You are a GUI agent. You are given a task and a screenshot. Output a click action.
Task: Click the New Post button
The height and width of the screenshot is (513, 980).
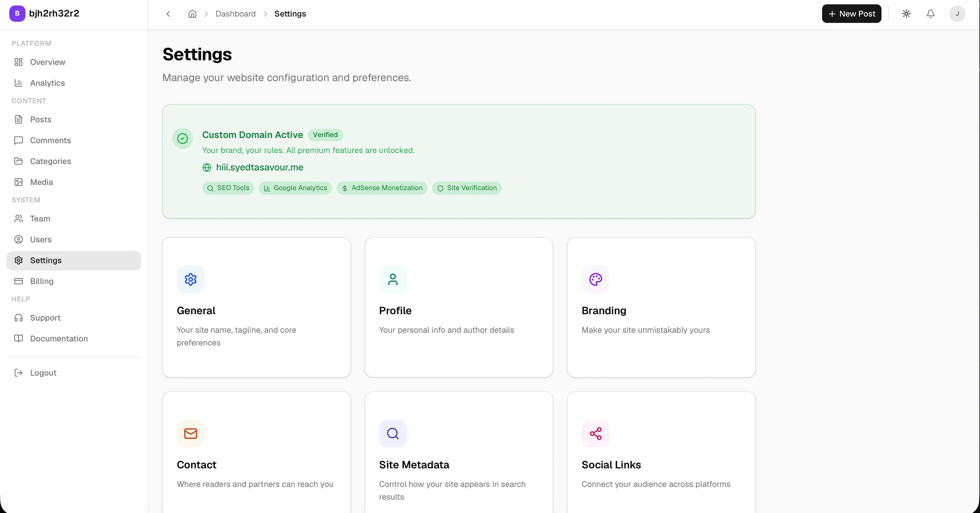(x=851, y=14)
